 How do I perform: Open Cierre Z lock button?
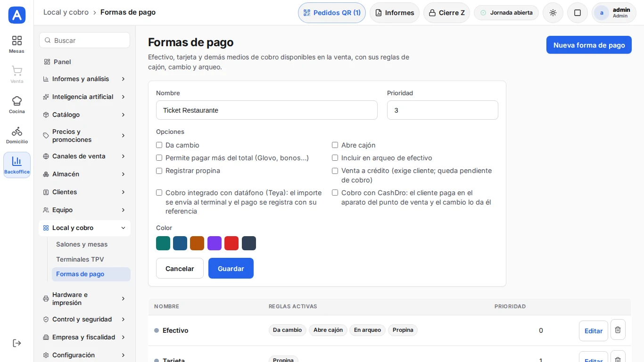[447, 13]
